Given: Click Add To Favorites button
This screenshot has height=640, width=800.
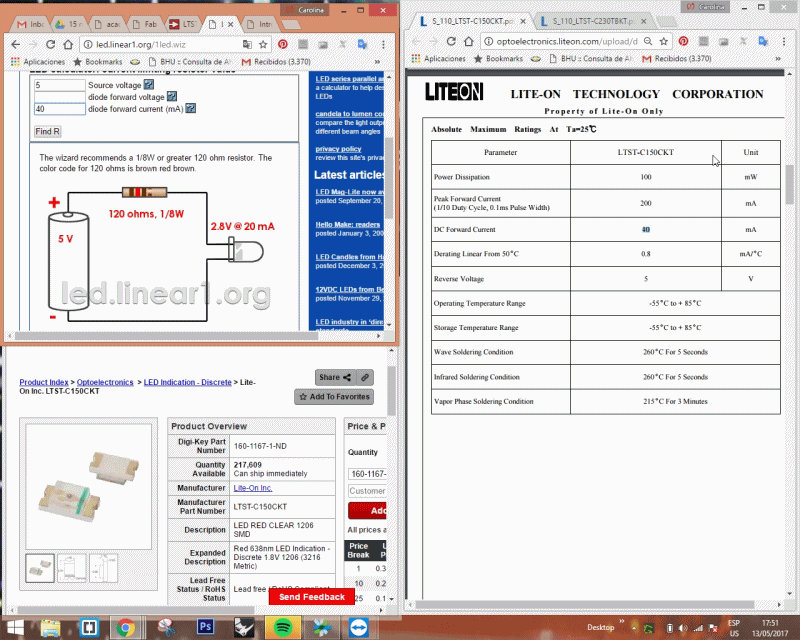Looking at the screenshot, I should pos(334,397).
